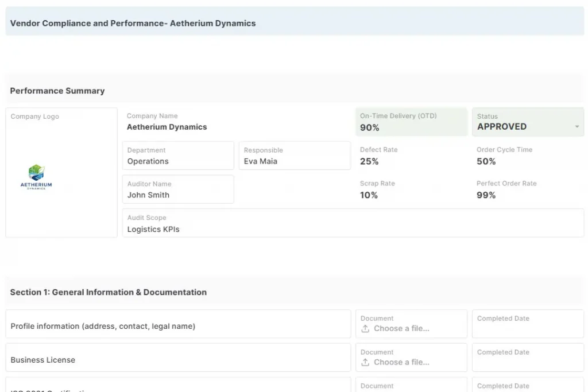588x392 pixels.
Task: Click Completed Date for Profile information row
Action: point(527,323)
